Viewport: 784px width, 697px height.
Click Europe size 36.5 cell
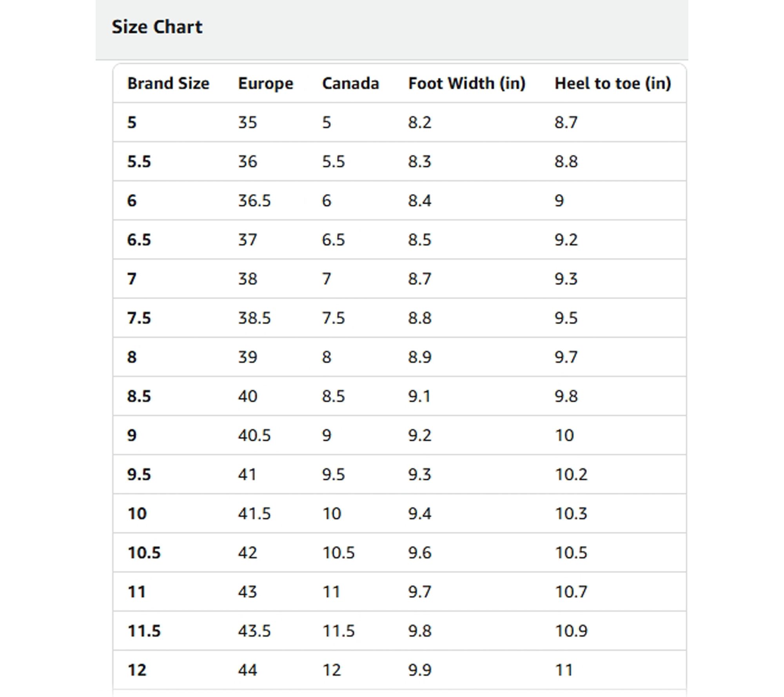click(254, 201)
